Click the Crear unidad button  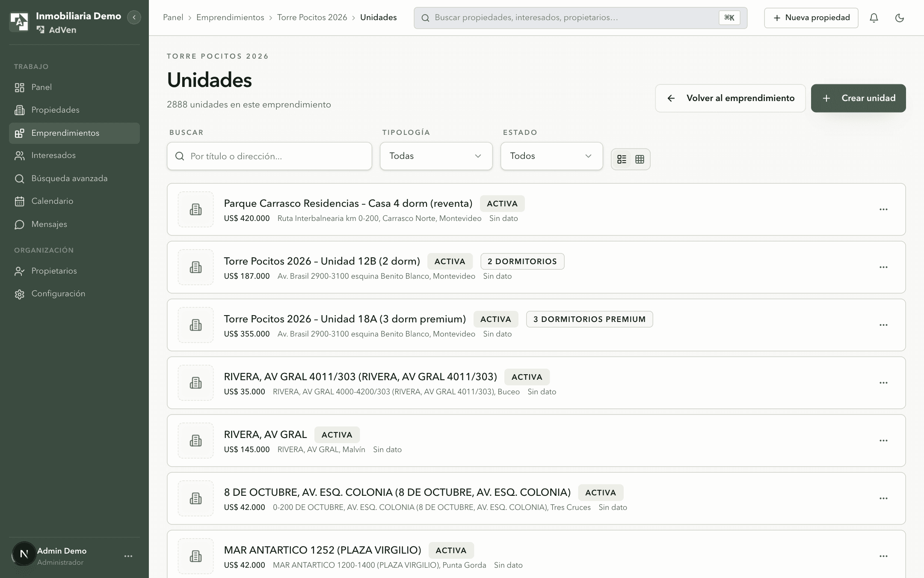858,98
